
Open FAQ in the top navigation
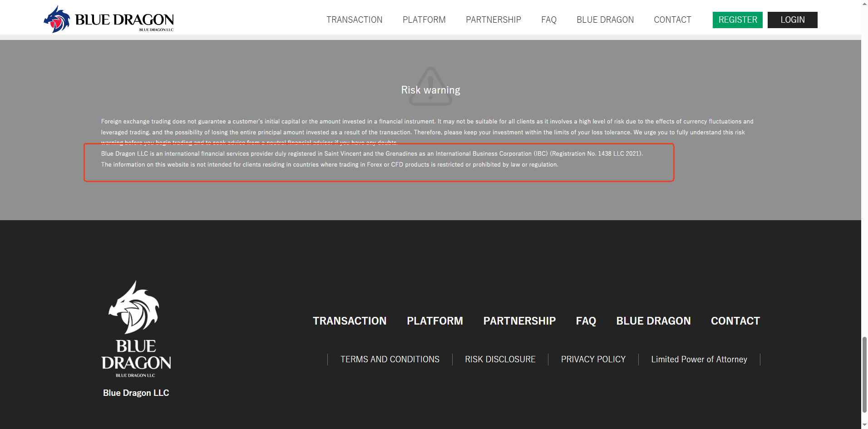point(549,20)
